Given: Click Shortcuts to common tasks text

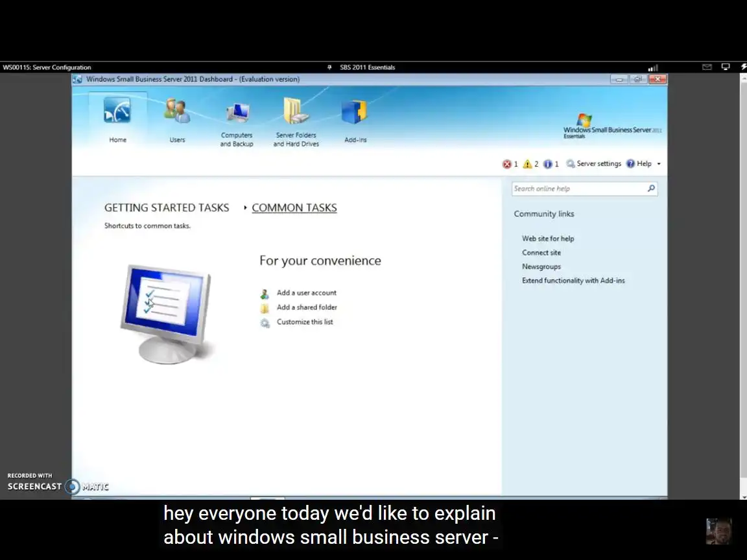Looking at the screenshot, I should tap(147, 226).
